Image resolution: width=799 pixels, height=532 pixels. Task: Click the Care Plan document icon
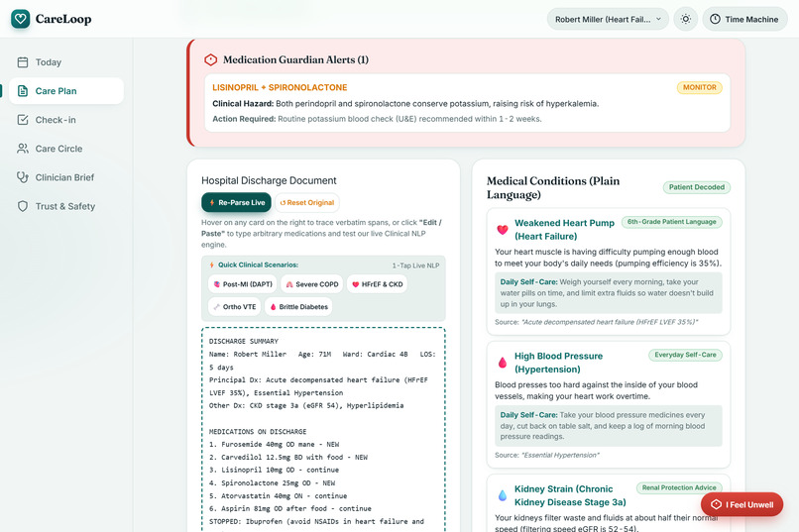click(x=23, y=91)
